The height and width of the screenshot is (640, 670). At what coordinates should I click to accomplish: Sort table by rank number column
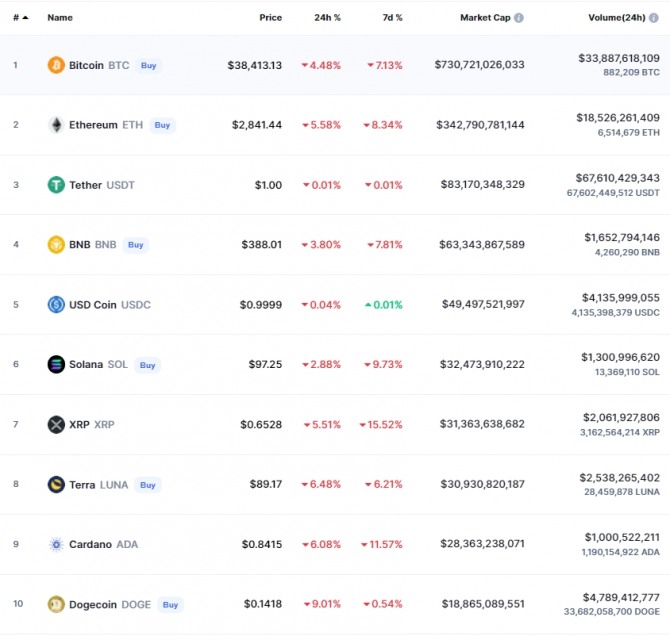click(x=19, y=18)
